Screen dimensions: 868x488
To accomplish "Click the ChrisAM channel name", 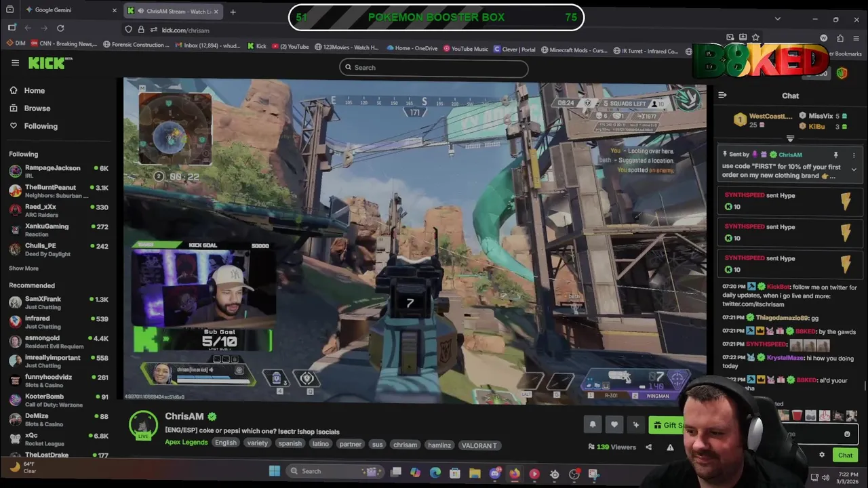I will click(x=184, y=416).
